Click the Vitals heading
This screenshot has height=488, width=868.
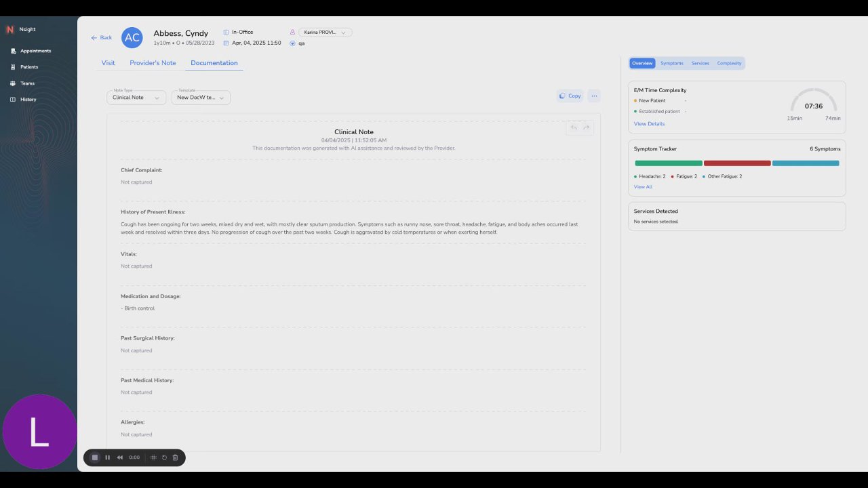[x=129, y=254]
